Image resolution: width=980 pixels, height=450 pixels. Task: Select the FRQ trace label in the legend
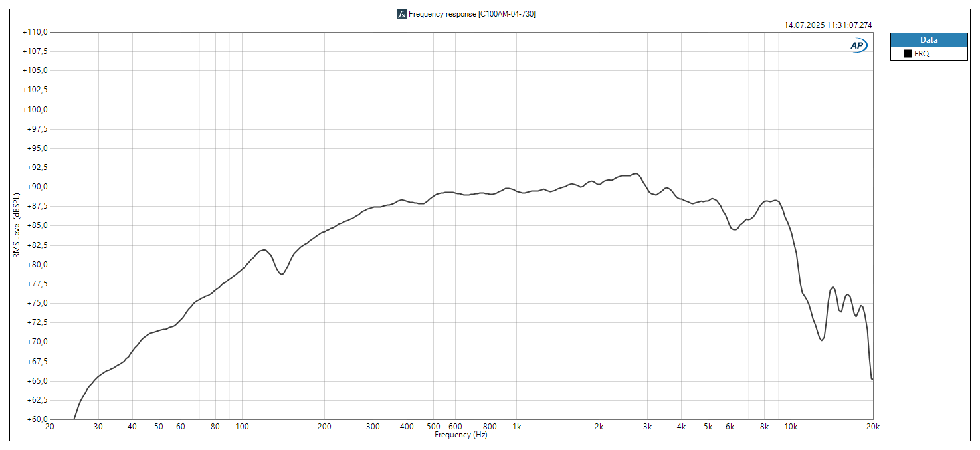(922, 54)
